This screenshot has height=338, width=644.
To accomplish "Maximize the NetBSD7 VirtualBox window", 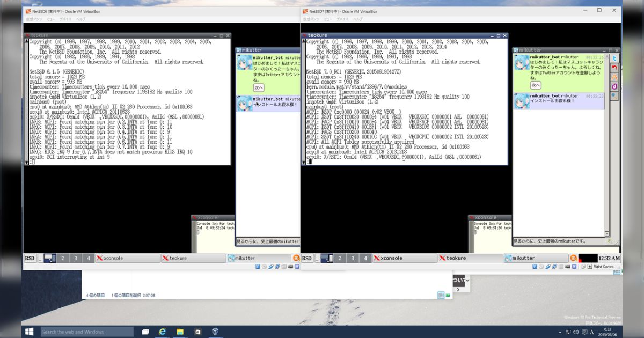I will [599, 10].
